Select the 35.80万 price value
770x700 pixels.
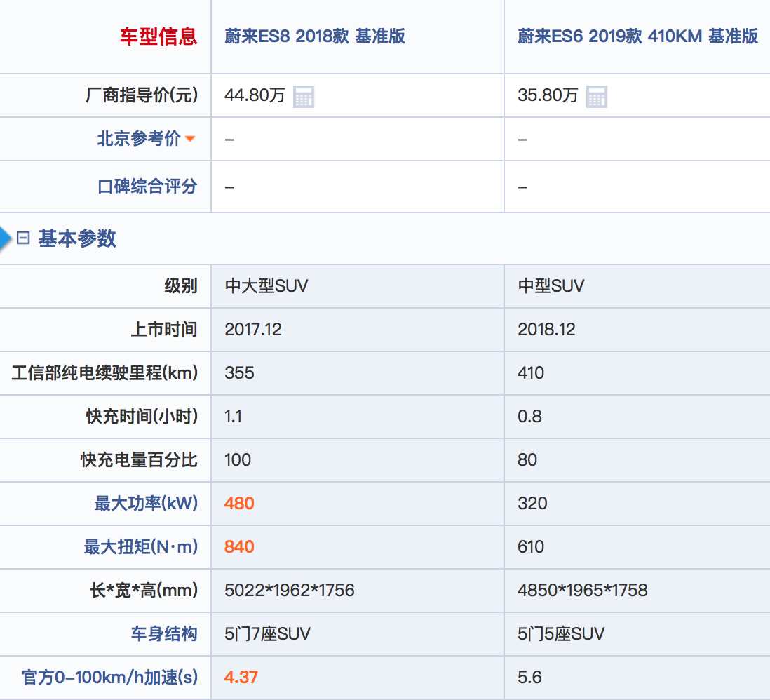(548, 95)
